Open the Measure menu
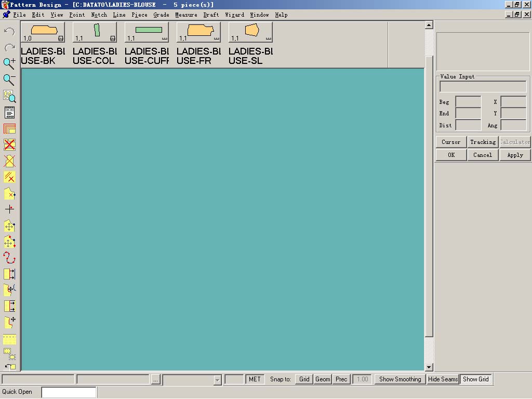The height and width of the screenshot is (399, 532). pos(187,15)
